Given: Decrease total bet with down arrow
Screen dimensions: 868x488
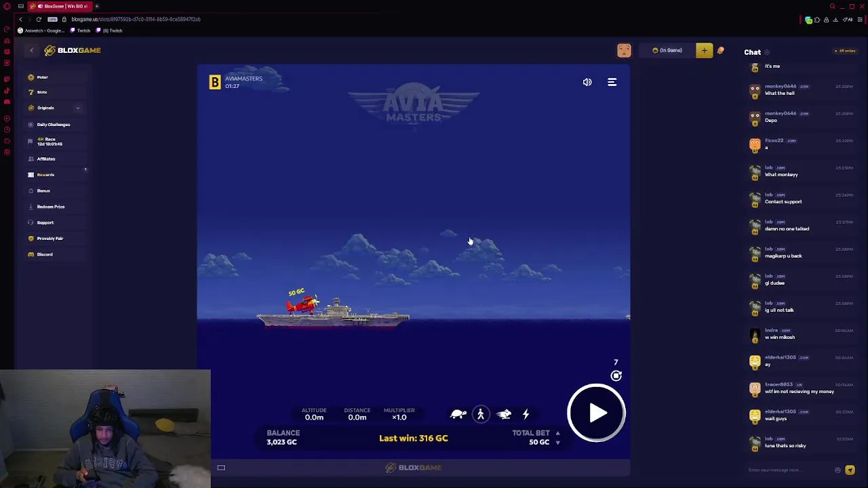Looking at the screenshot, I should (557, 443).
